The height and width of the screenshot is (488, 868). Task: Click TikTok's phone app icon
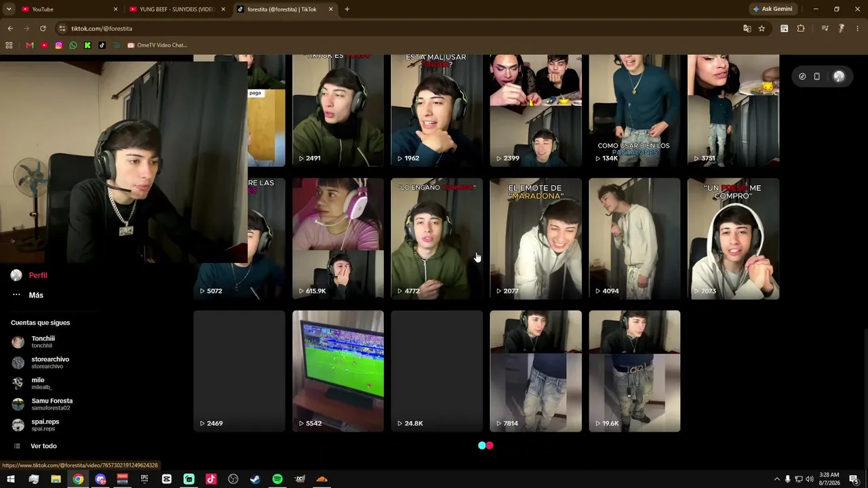tap(817, 77)
